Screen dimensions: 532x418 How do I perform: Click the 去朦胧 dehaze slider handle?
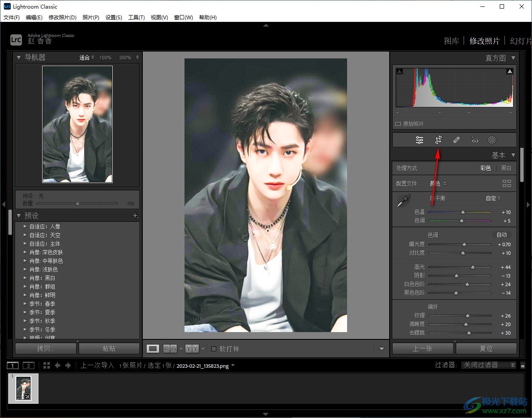coord(469,333)
